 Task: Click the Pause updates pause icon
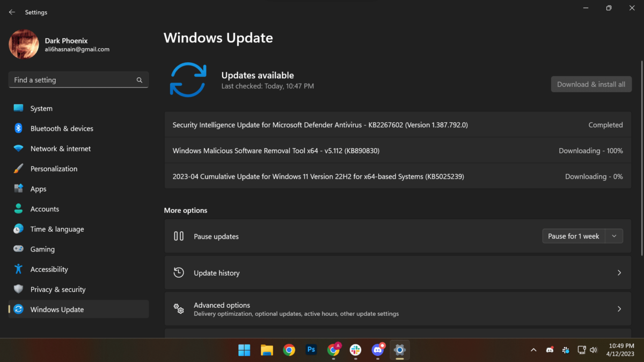179,236
